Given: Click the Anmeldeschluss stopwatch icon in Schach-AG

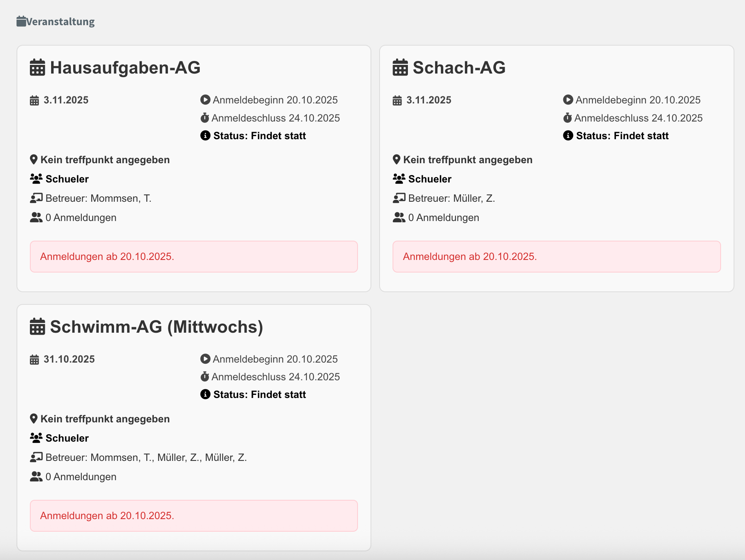Looking at the screenshot, I should [x=567, y=118].
